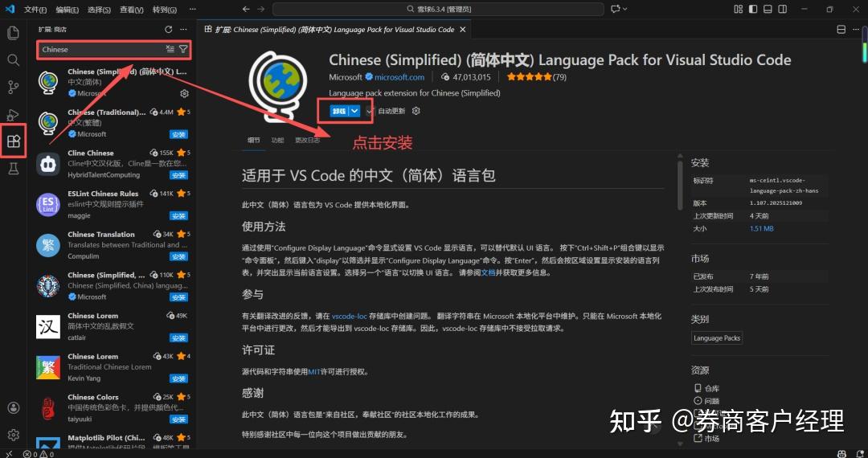This screenshot has height=458, width=868.
Task: Select Chinese Lorem by catlair
Action: [x=113, y=325]
